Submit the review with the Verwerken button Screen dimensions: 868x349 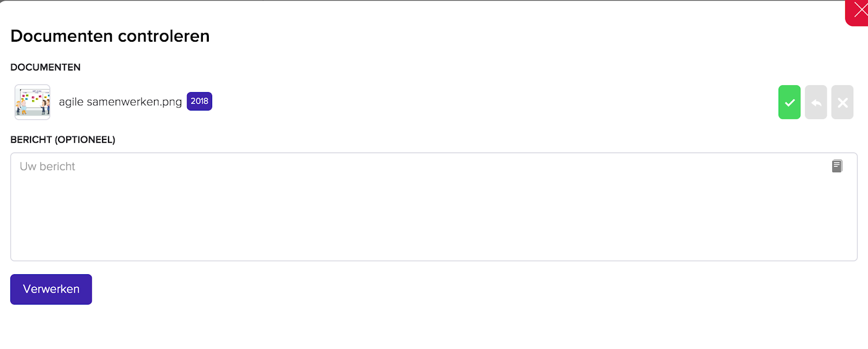coord(51,289)
